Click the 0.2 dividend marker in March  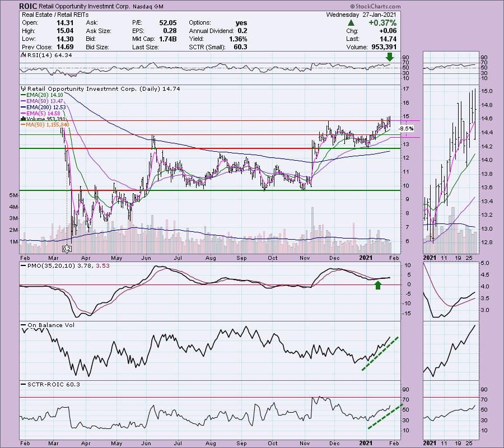[x=67, y=249]
